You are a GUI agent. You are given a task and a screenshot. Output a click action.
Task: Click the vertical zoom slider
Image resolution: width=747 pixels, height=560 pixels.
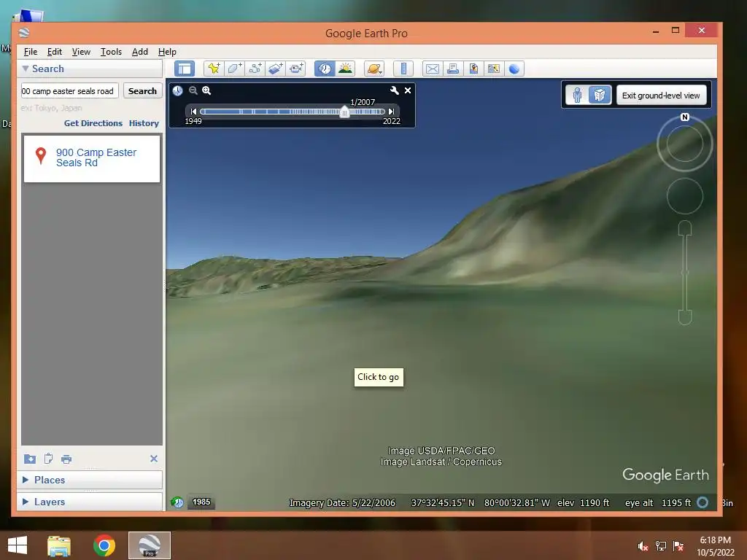point(684,273)
